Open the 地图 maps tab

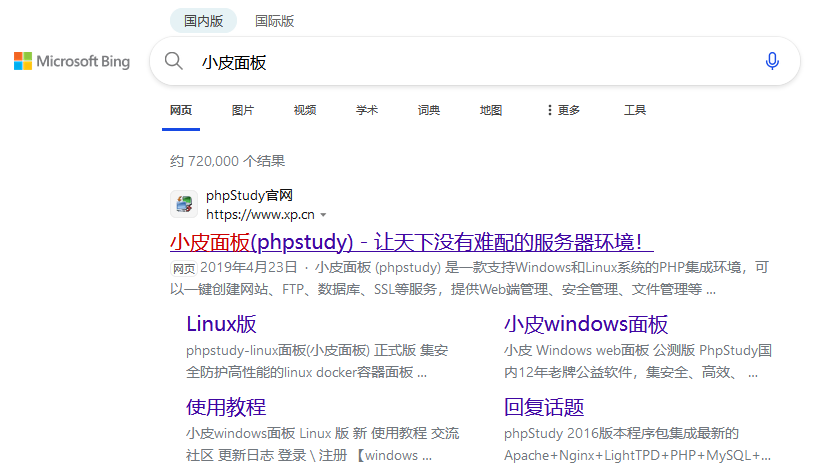491,110
